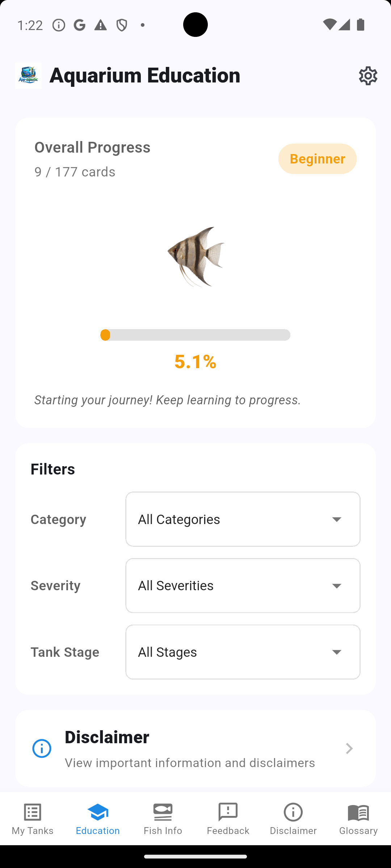
Task: Expand the All Categories dropdown
Action: [x=243, y=519]
